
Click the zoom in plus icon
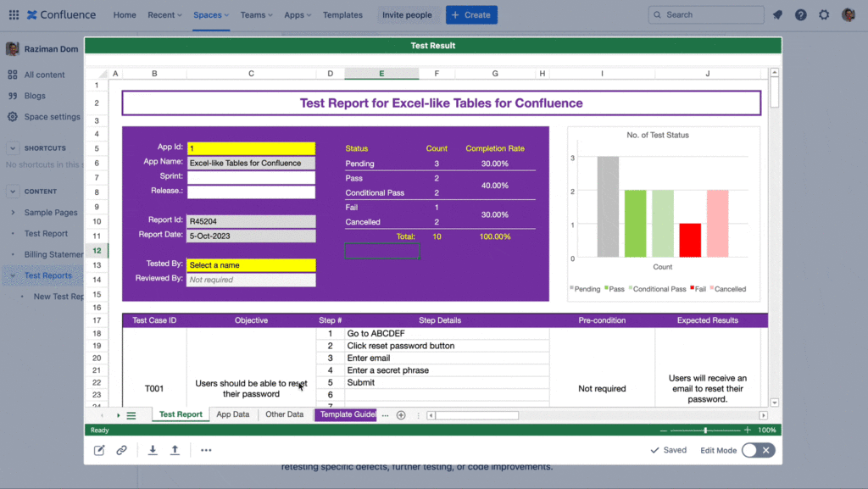[x=748, y=430]
